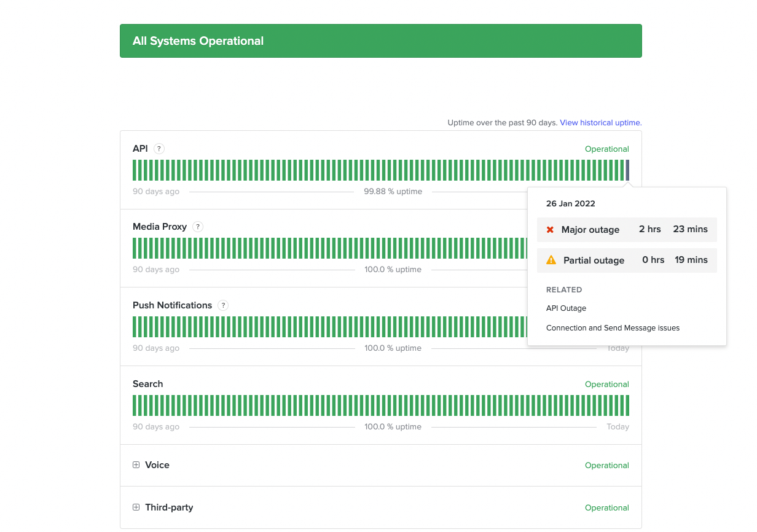This screenshot has height=532, width=757.
Task: Click the Media Proxy question mark icon
Action: click(x=197, y=227)
